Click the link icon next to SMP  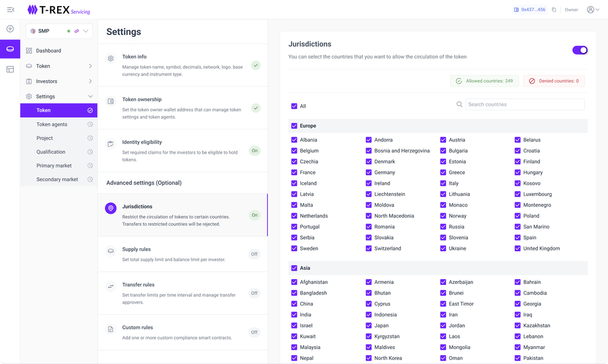point(77,31)
